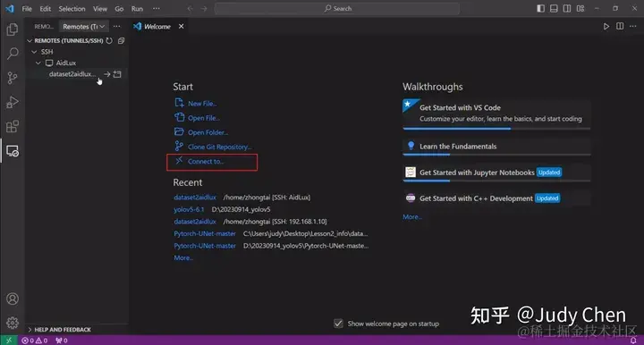Viewport: 644px width, 345px height.
Task: Open Get Started with Jupyter Notebooks walkthrough
Action: pos(496,172)
